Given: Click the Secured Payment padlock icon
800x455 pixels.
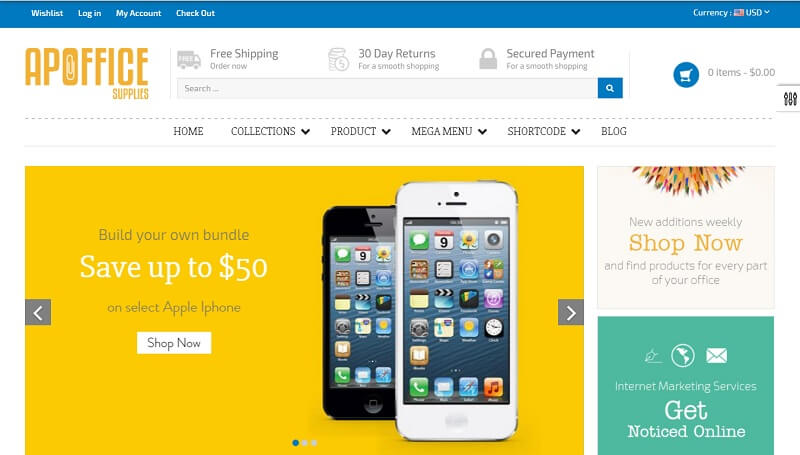Looking at the screenshot, I should 488,59.
